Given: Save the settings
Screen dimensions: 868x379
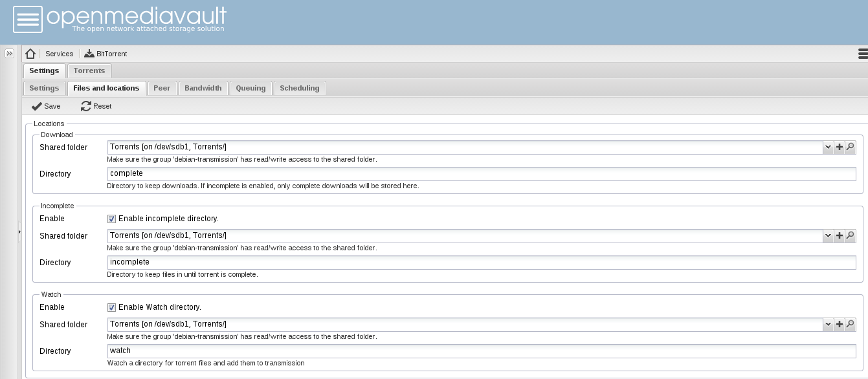Looking at the screenshot, I should 46,106.
